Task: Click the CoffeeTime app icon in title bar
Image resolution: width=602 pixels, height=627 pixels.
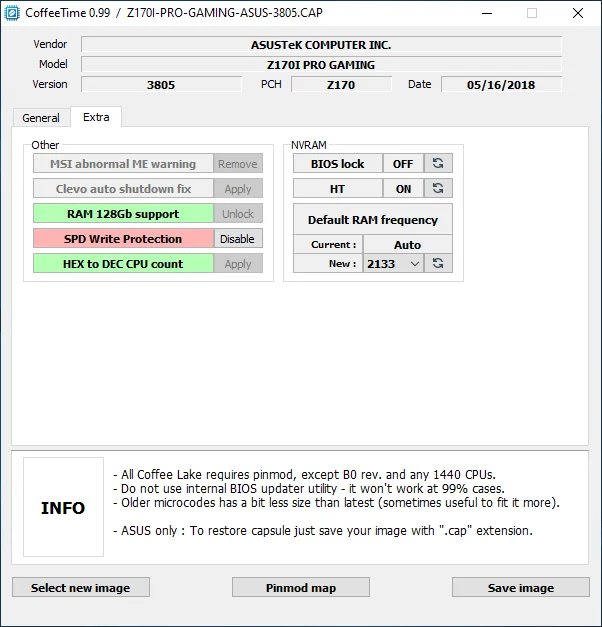Action: tap(12, 13)
